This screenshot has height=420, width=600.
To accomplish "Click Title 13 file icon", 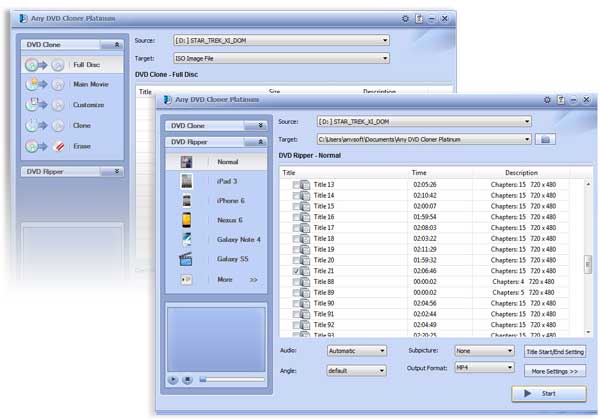I will [x=305, y=185].
